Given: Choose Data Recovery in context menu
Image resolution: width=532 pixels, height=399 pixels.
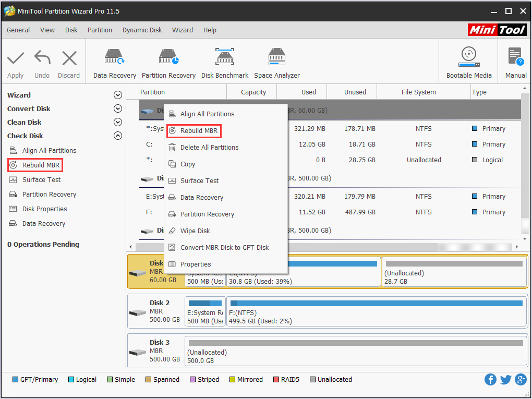Looking at the screenshot, I should coord(226,197).
